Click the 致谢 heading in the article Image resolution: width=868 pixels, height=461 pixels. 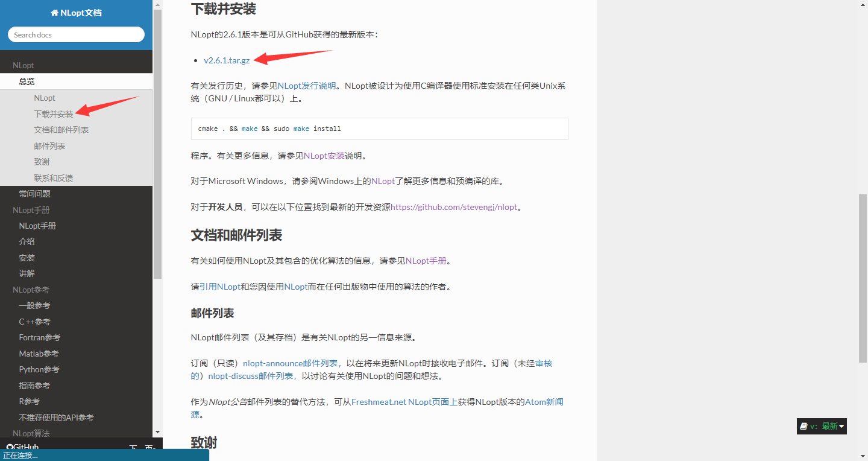pyautogui.click(x=204, y=442)
